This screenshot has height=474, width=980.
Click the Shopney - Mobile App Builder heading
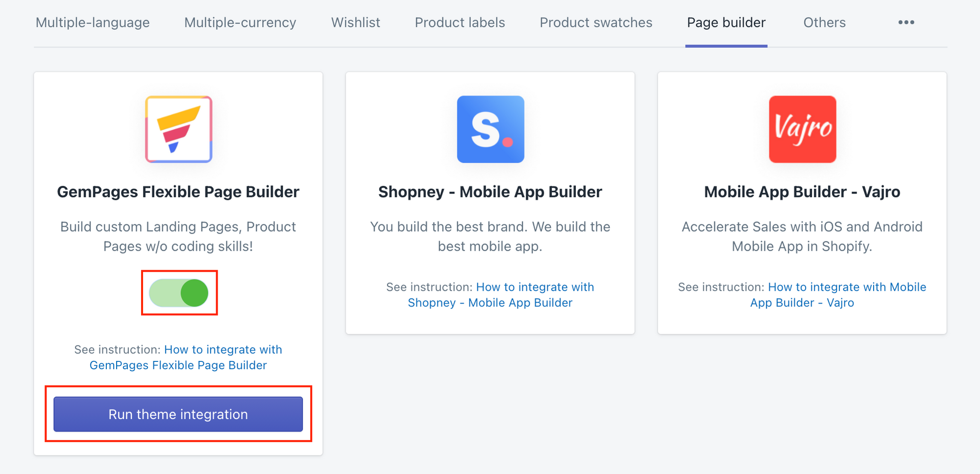point(490,192)
